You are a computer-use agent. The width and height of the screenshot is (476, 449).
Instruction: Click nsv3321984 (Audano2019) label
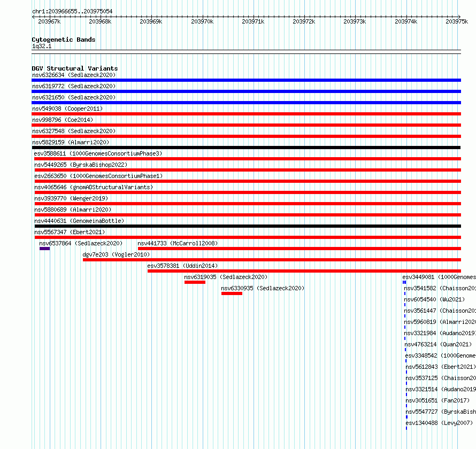440,333
